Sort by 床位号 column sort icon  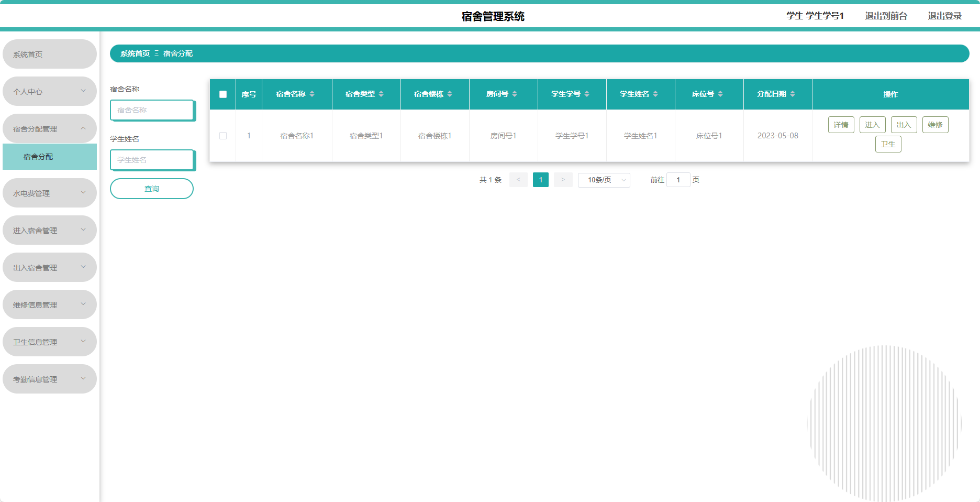coord(720,94)
